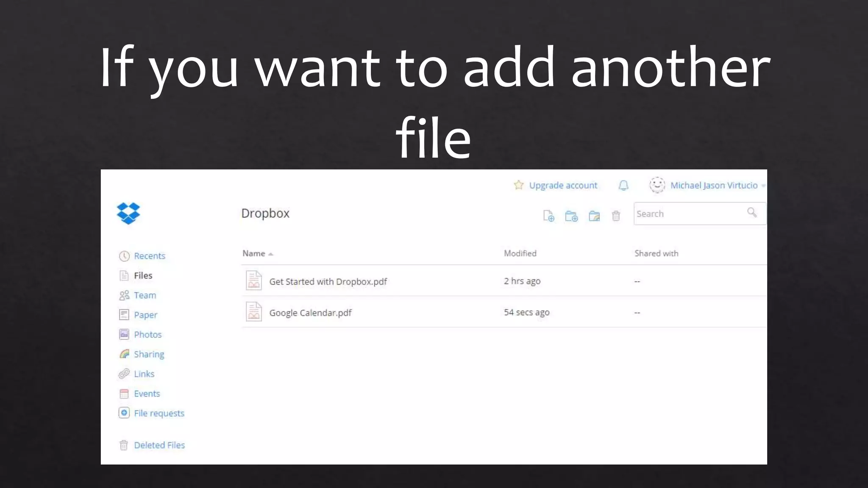This screenshot has height=488, width=868.
Task: Click the trash toolbar icon
Action: (616, 216)
